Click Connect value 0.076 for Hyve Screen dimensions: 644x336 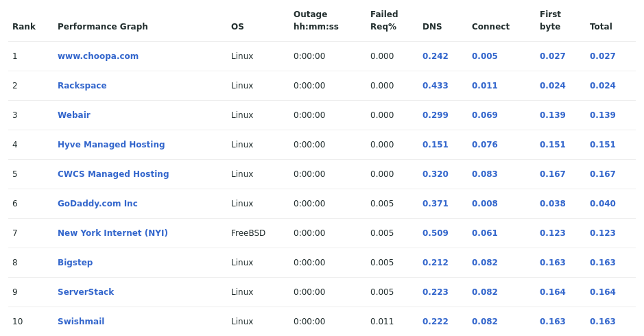coord(485,145)
